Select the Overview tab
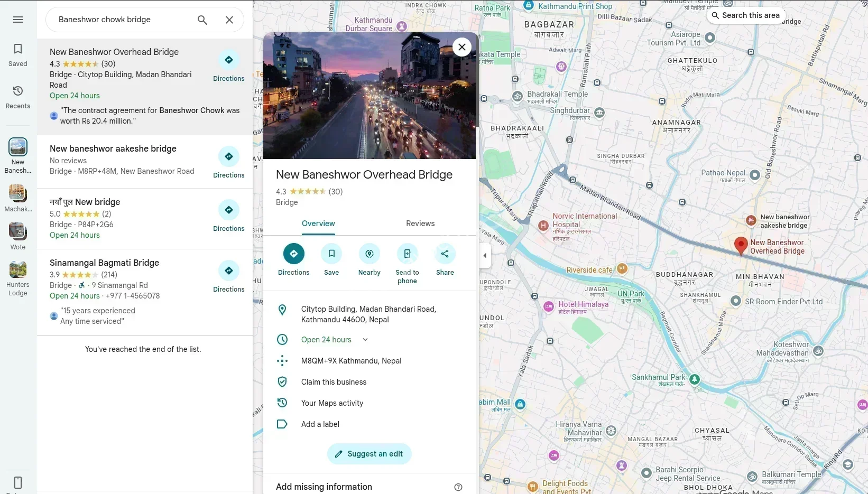Image resolution: width=868 pixels, height=494 pixels. (x=318, y=223)
